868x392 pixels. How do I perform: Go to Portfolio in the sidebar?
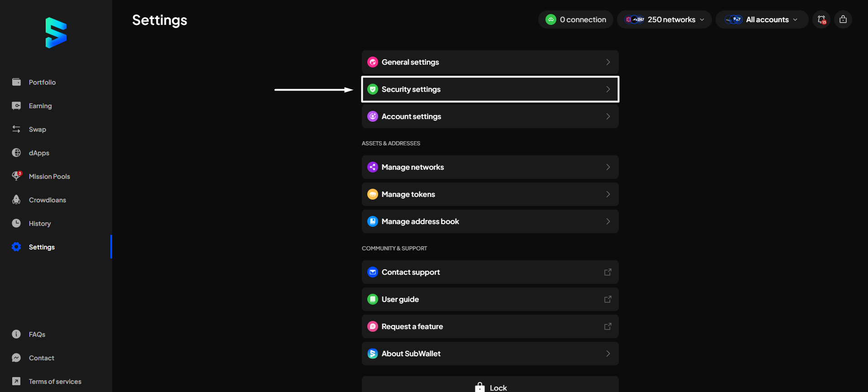[42, 82]
